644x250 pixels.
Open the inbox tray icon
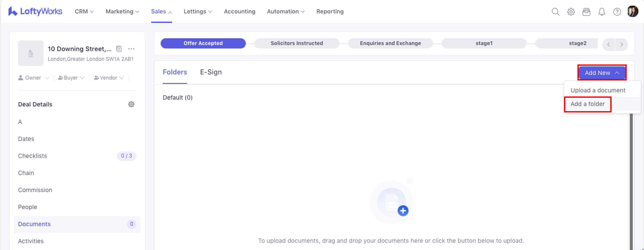586,12
